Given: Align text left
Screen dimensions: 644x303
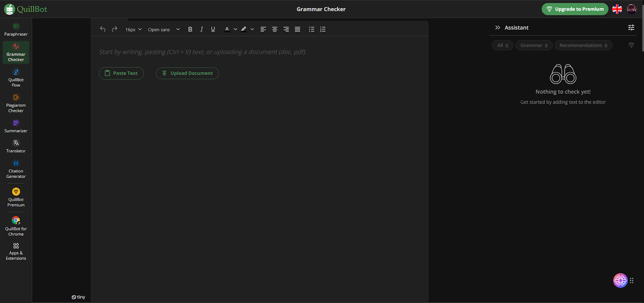Looking at the screenshot, I should 263,29.
